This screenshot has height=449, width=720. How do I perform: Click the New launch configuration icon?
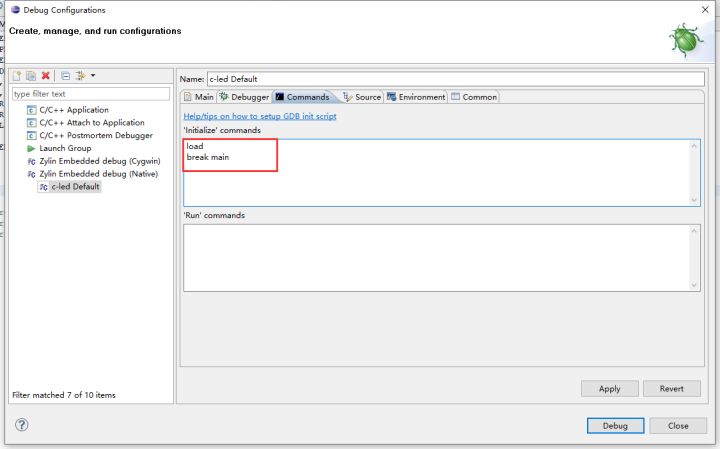[x=18, y=76]
